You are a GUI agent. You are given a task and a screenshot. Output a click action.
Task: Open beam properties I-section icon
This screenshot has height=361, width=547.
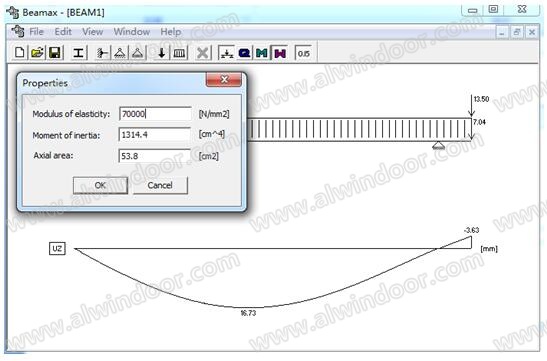coord(79,53)
